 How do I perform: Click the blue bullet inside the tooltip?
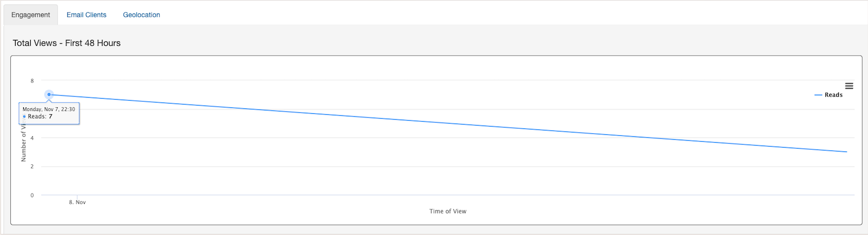[24, 116]
